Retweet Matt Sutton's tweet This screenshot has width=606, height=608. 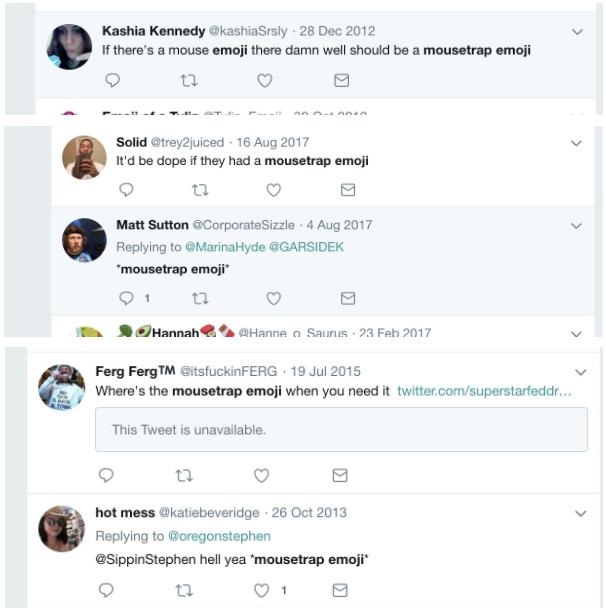[x=199, y=297]
